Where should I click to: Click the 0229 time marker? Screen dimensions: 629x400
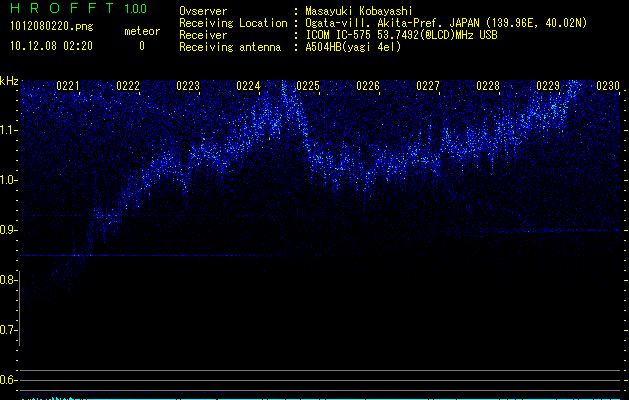point(548,86)
